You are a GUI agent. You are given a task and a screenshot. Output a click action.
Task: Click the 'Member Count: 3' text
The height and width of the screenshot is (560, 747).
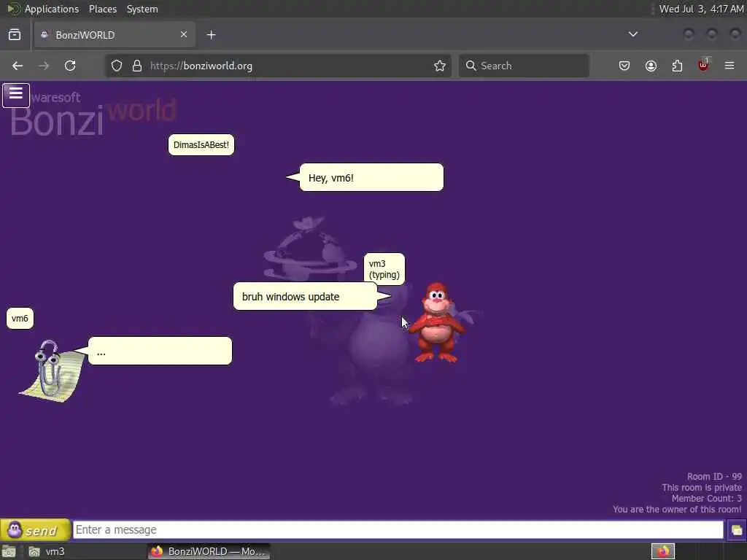point(706,498)
